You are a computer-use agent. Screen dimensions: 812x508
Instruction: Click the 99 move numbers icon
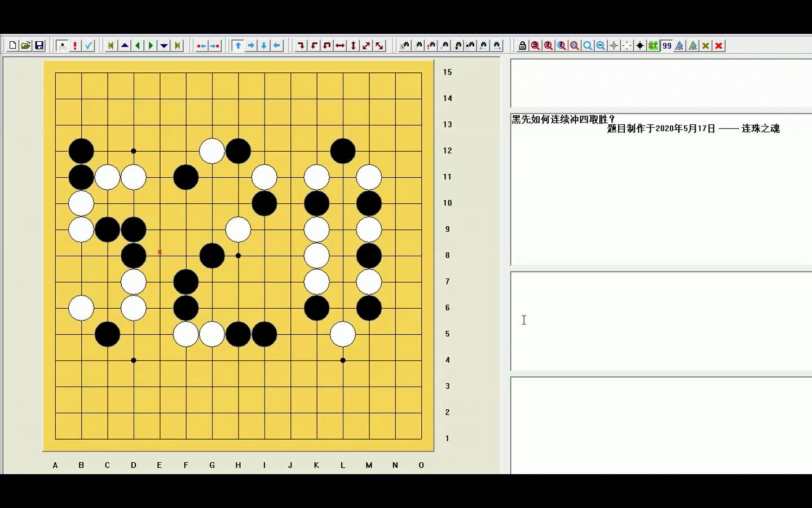(x=667, y=46)
